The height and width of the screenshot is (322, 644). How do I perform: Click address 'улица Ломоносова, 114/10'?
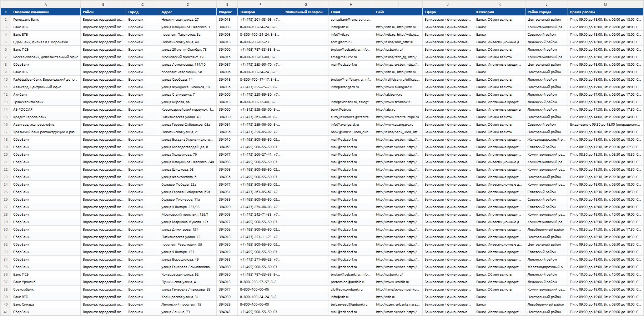[x=188, y=65]
